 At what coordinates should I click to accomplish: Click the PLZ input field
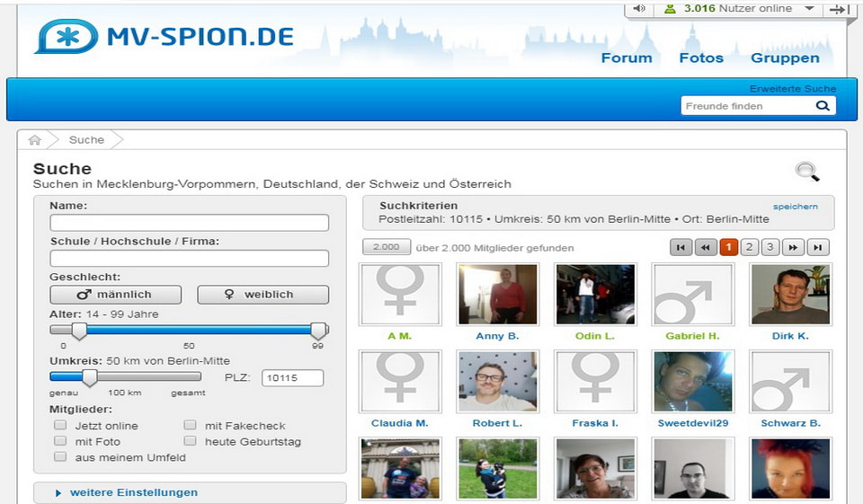pos(292,378)
